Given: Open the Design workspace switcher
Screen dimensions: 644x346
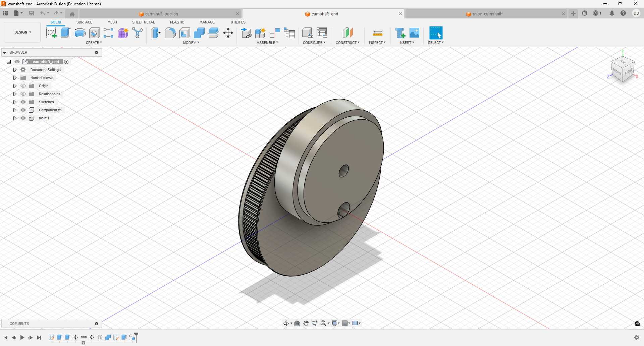Looking at the screenshot, I should pyautogui.click(x=22, y=32).
